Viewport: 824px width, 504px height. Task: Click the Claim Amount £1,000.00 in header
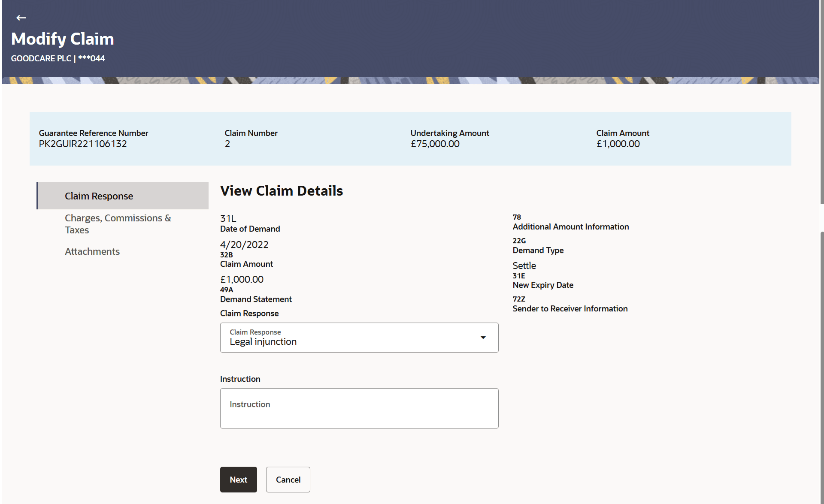click(x=618, y=144)
